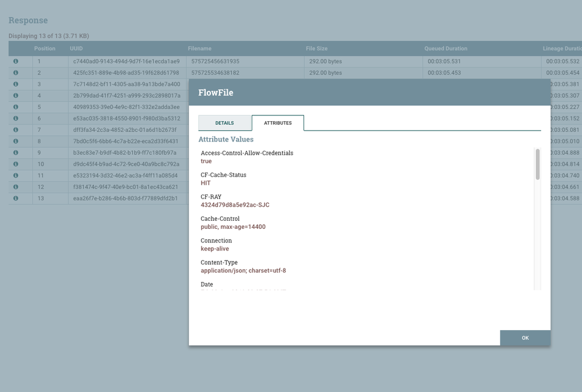The width and height of the screenshot is (582, 392).
Task: Select UUID e53ac035-3818-4550-8901-f980d3ba5312
Action: (126, 118)
